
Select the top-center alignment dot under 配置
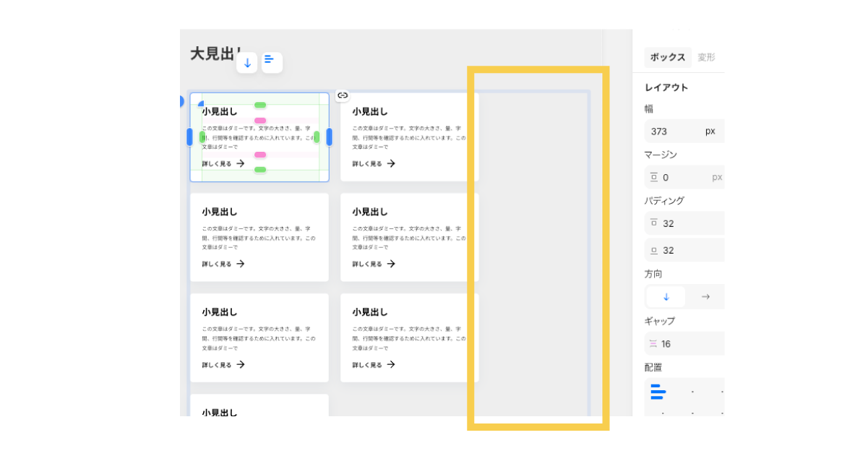tap(692, 392)
